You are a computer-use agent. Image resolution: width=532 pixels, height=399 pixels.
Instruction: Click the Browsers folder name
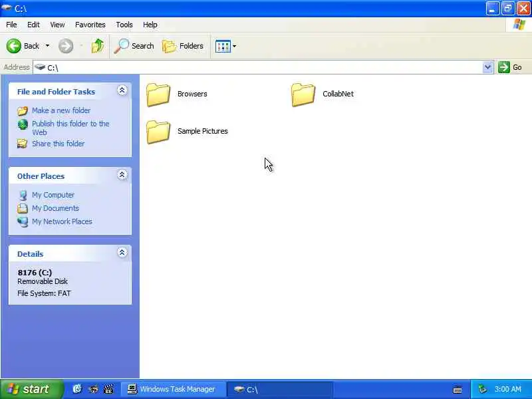click(192, 94)
